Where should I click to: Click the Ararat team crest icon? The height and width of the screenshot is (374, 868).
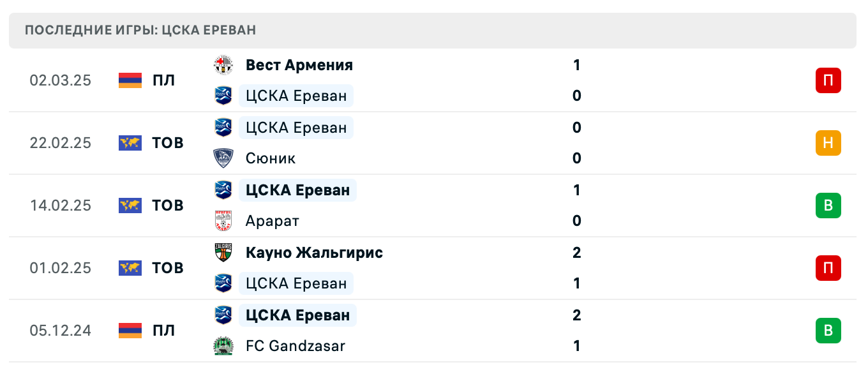coord(223,221)
